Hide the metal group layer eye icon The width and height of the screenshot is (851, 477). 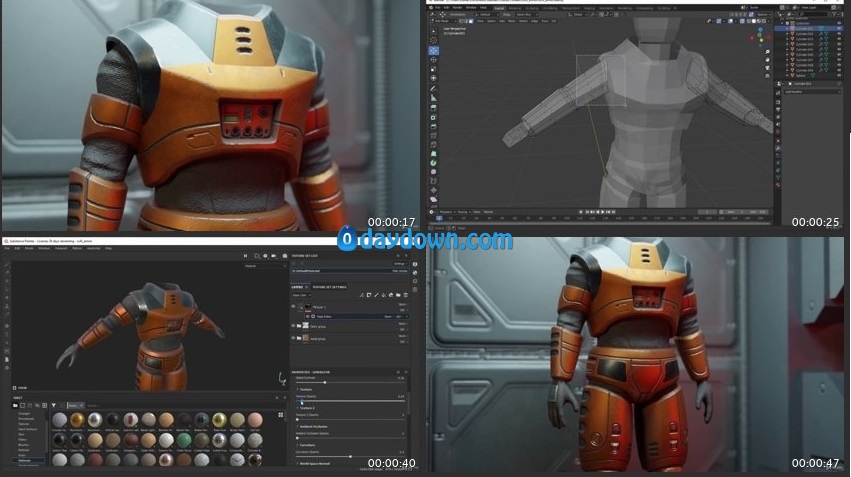click(294, 338)
